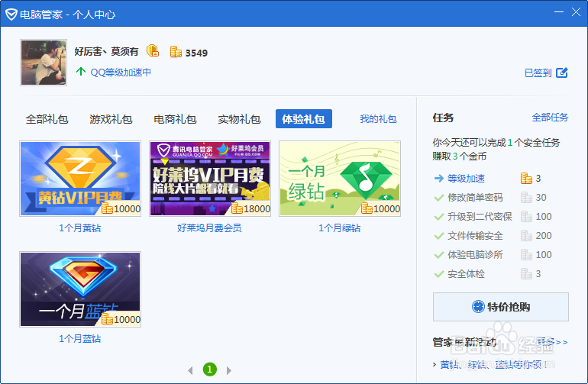Go to the previous page arrow

pyautogui.click(x=190, y=370)
